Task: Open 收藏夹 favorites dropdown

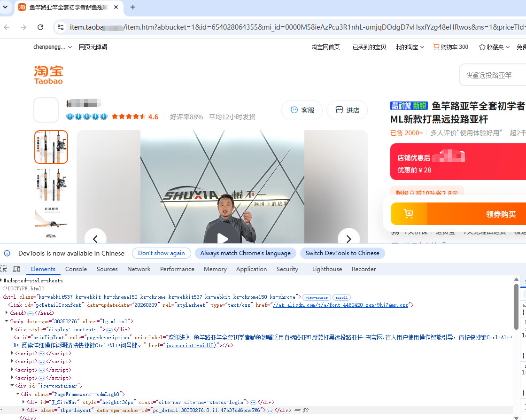Action: (494, 47)
